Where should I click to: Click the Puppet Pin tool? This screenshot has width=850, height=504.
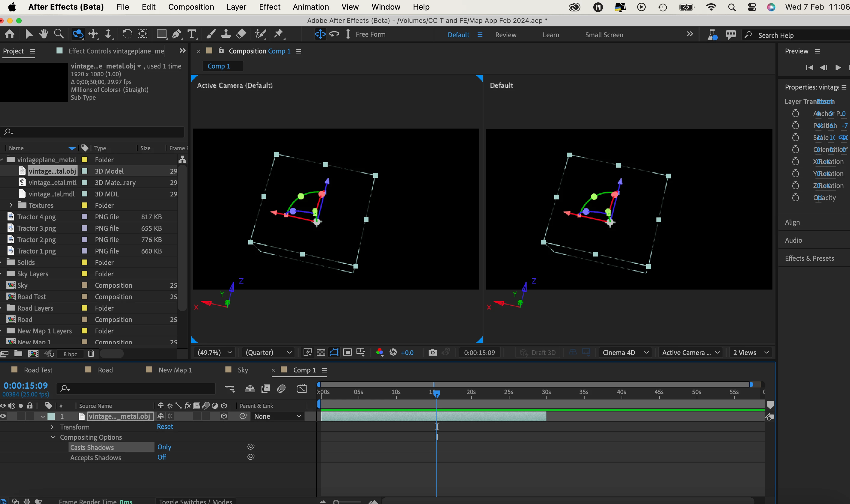(x=279, y=34)
